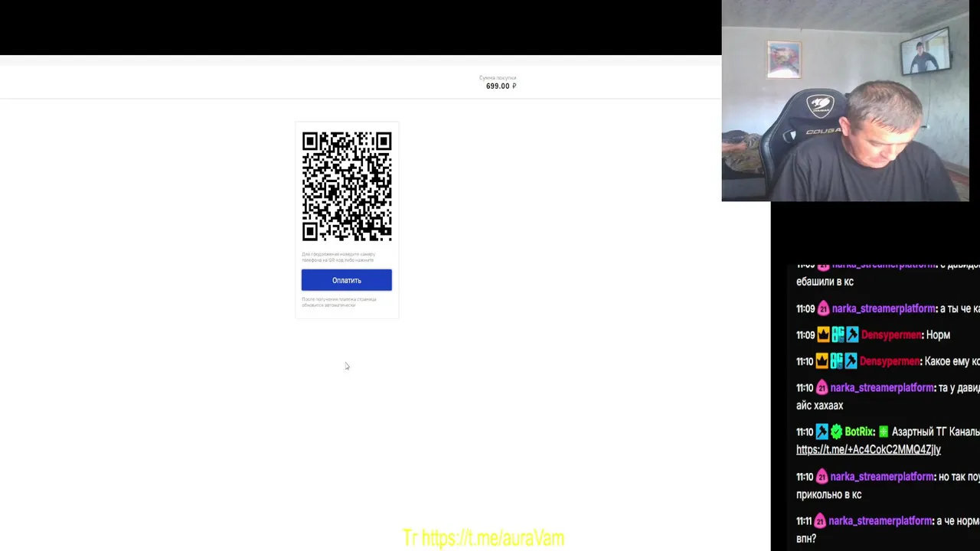Click the pink 21 badge in the 'но так' row

click(822, 477)
